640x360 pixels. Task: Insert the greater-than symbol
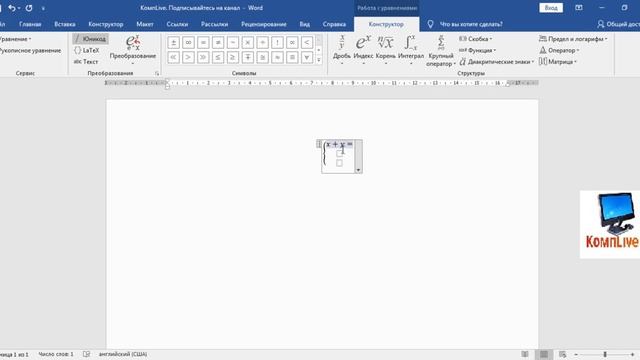188,57
